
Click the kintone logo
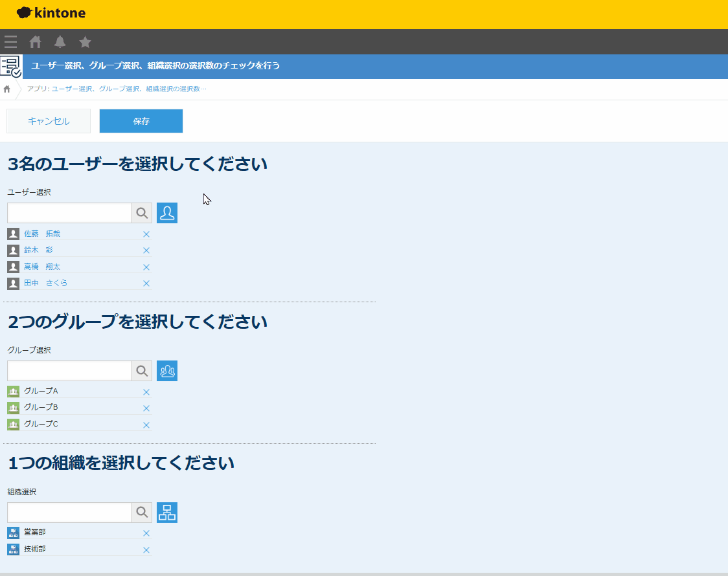click(x=51, y=13)
